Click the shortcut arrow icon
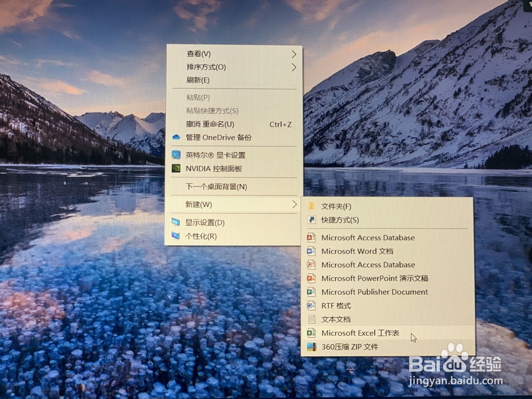 coord(311,220)
